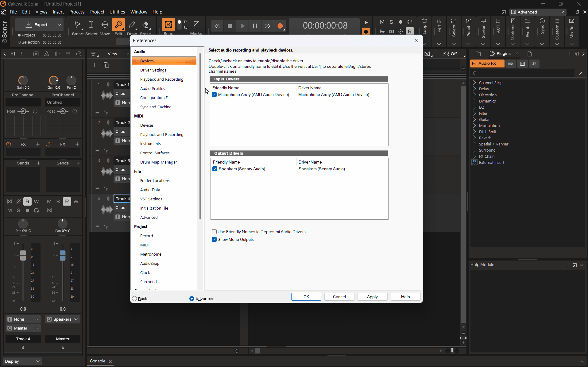Uncheck Show Mono Outputs
The width and height of the screenshot is (588, 367).
pos(214,239)
